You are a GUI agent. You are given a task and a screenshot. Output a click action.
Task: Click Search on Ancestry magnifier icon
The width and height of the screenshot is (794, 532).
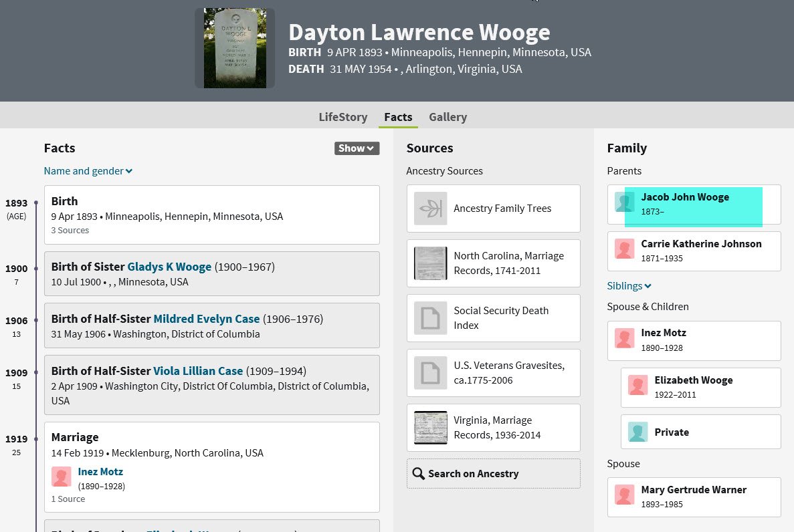418,474
